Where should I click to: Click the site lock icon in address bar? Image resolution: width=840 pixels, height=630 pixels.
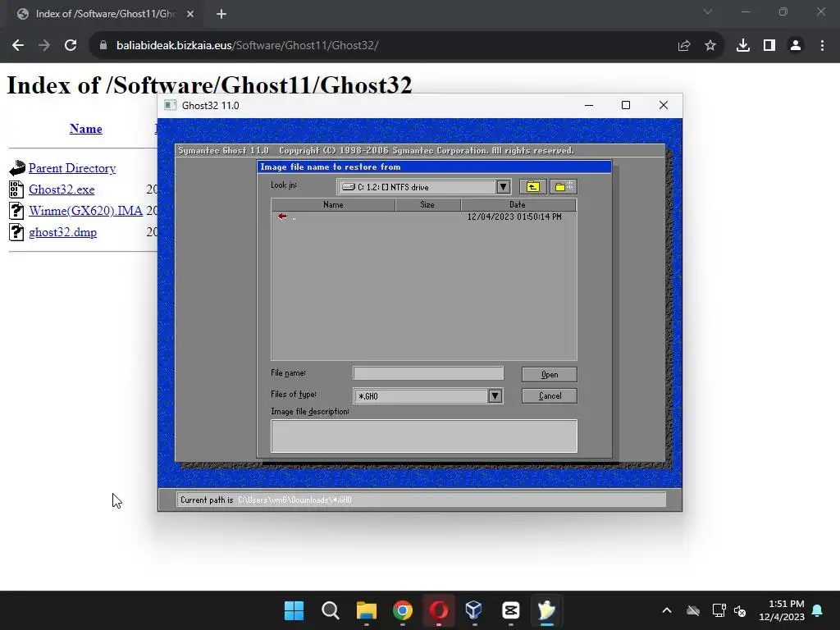coord(103,46)
